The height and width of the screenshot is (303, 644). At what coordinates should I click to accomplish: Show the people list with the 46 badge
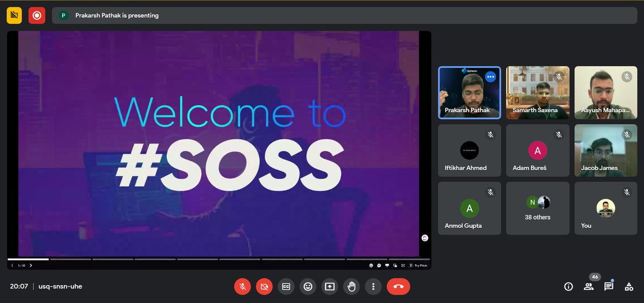tap(589, 287)
